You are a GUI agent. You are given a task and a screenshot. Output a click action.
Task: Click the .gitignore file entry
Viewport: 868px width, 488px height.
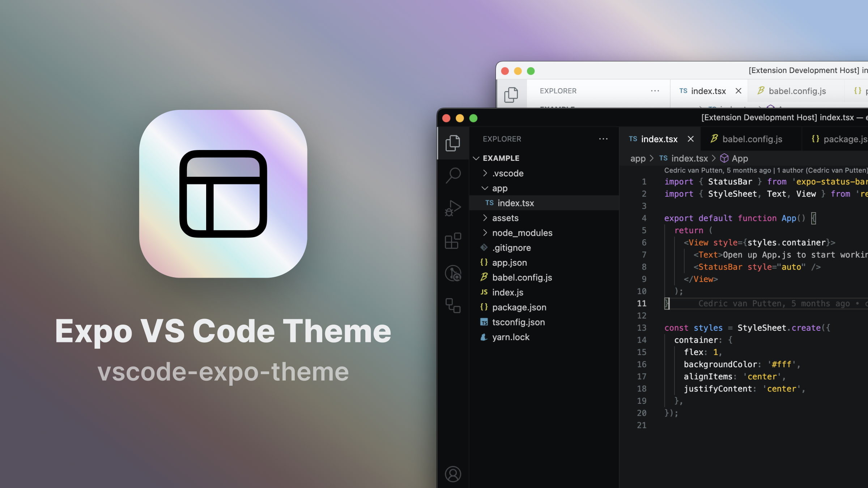point(511,247)
